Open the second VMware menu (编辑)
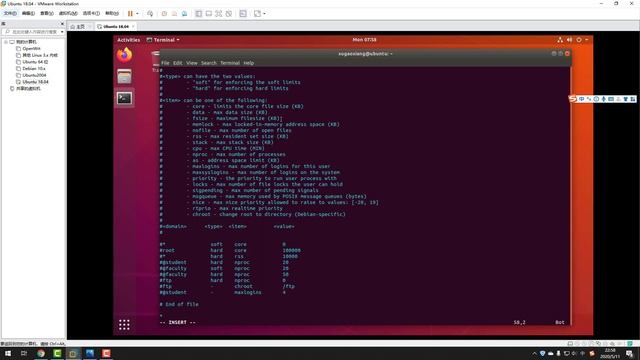640x360 pixels. [28, 13]
